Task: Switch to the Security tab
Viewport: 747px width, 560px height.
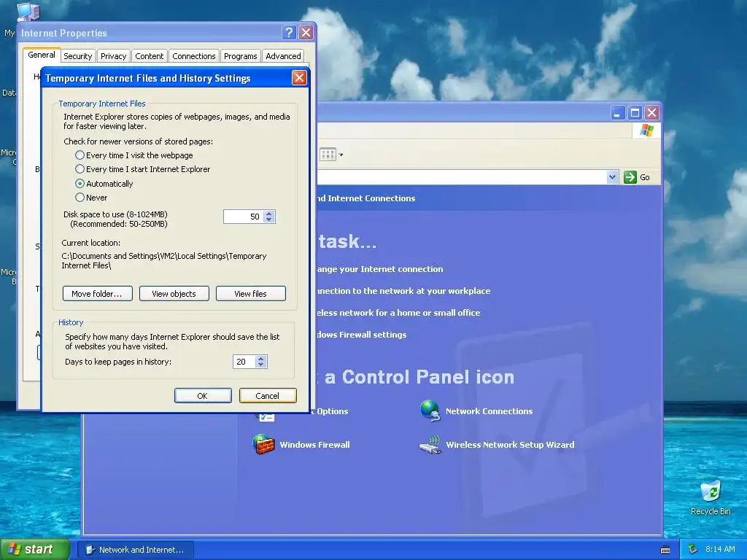Action: pyautogui.click(x=77, y=56)
